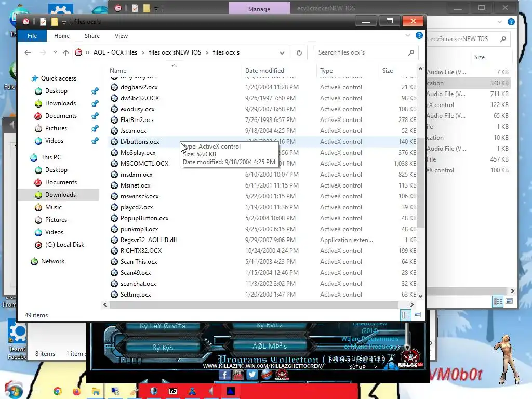The width and height of the screenshot is (532, 399).
Task: Select This PC in the navigation pane
Action: click(51, 157)
